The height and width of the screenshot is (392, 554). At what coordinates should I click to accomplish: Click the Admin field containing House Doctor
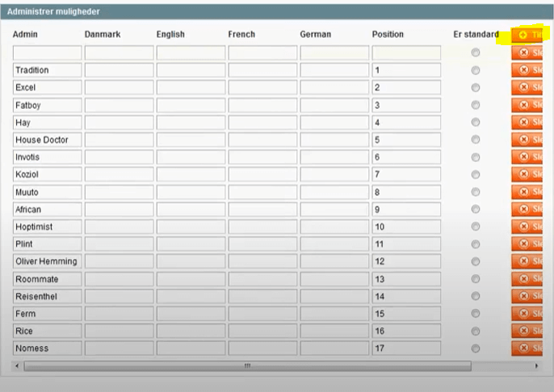(x=48, y=140)
